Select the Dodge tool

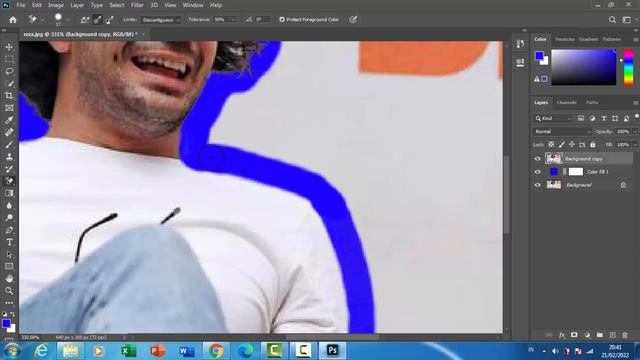[9, 218]
